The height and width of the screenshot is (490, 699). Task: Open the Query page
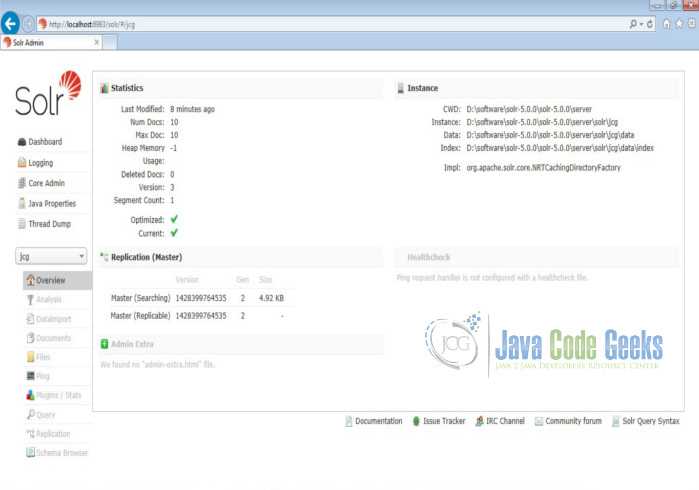tap(46, 415)
